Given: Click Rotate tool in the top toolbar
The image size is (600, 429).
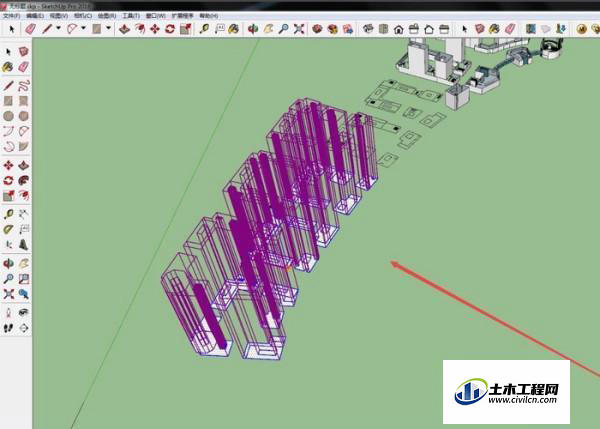Looking at the screenshot, I should pos(170,29).
